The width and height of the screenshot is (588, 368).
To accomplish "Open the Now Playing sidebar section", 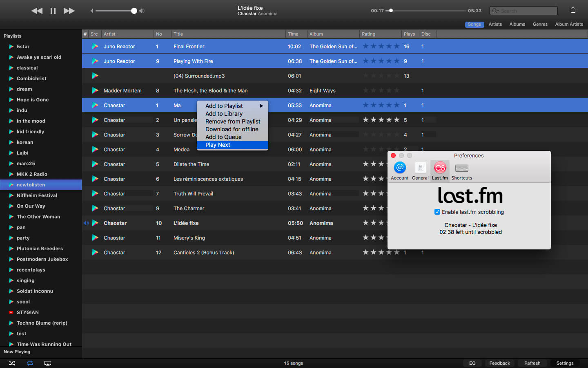I will pos(17,352).
